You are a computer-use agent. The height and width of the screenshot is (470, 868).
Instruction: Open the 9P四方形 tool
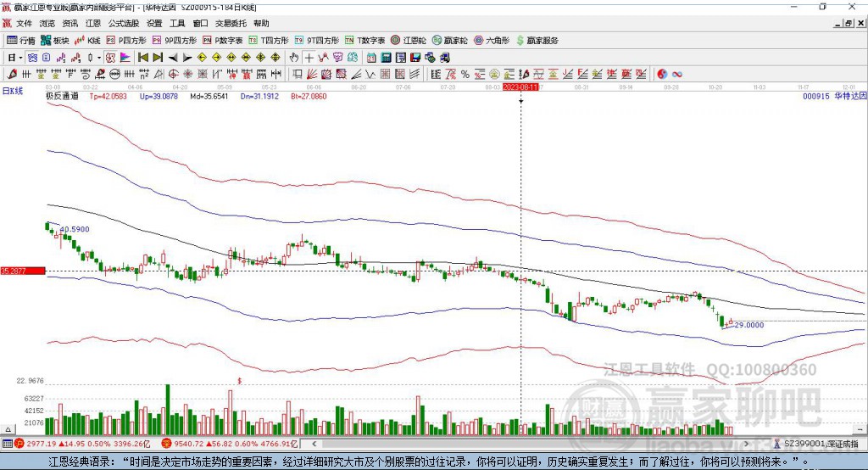175,41
